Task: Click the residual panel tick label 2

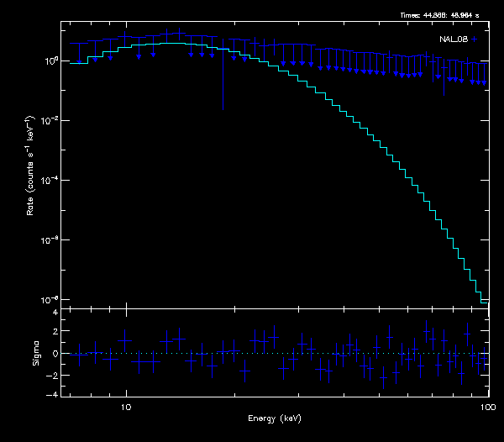Action: point(55,333)
